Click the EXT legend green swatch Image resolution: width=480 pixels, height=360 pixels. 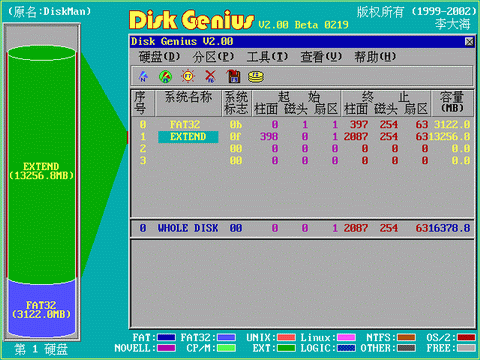click(286, 348)
